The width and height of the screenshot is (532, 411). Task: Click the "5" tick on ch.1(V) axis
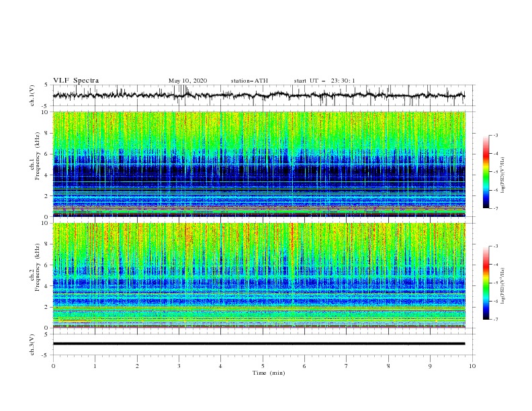46,85
